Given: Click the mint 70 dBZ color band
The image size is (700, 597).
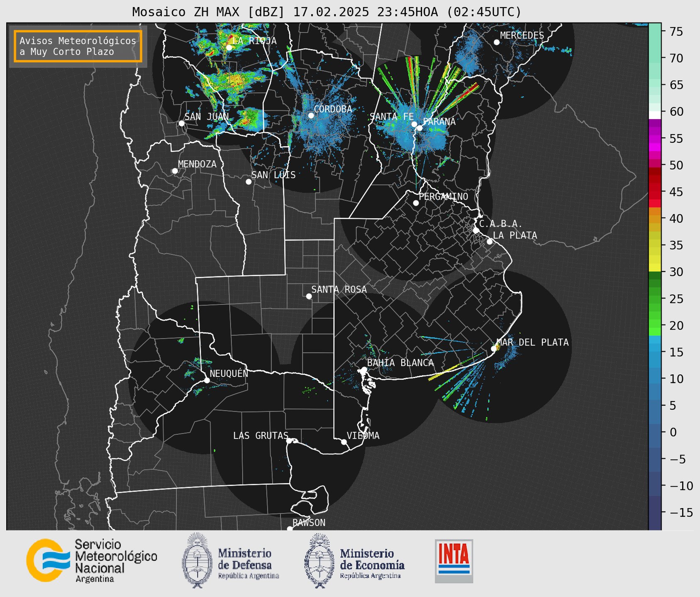Looking at the screenshot, I should [655, 58].
